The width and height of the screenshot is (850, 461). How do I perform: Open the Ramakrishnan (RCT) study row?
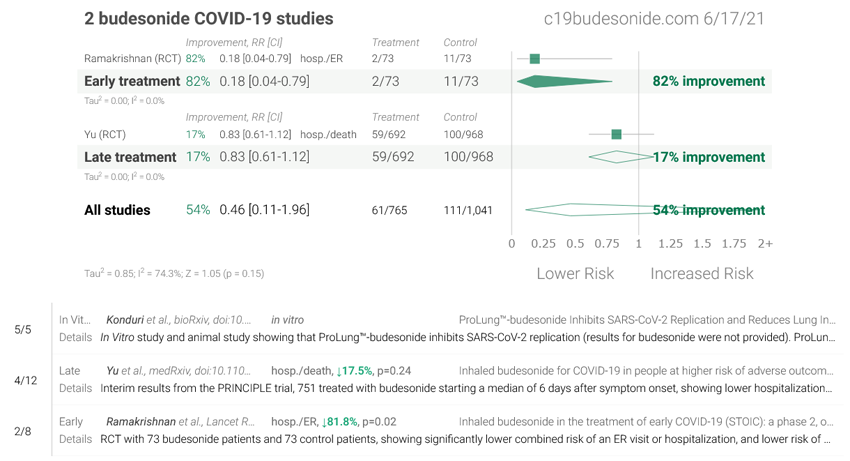click(132, 59)
